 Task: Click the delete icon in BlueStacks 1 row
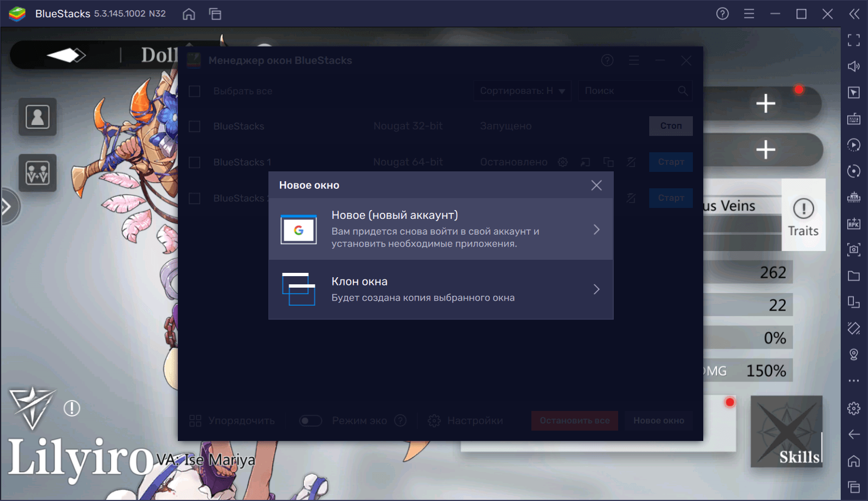(631, 162)
